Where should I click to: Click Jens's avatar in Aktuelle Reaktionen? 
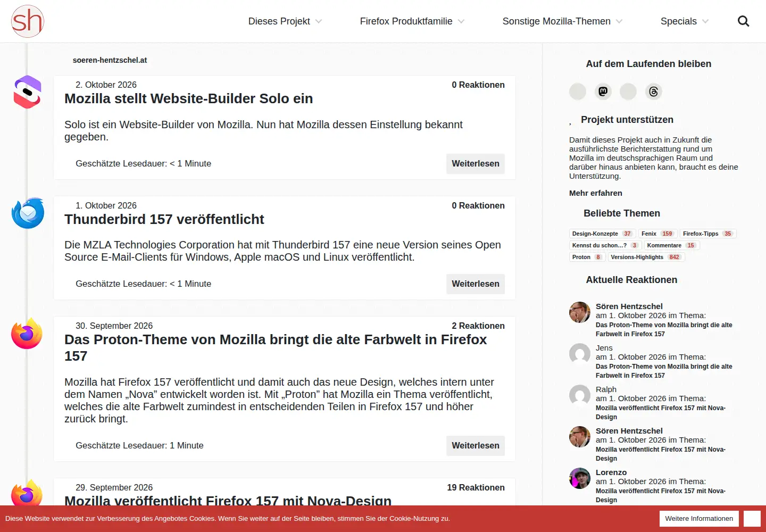(x=580, y=354)
